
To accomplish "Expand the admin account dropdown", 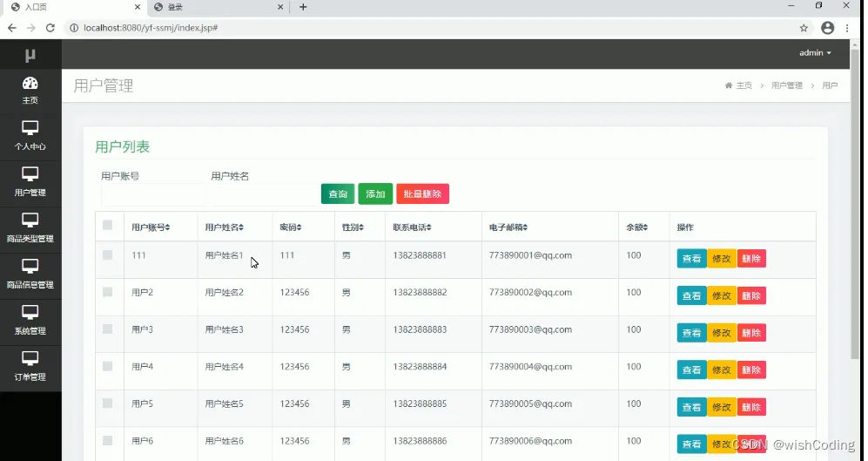I will (x=815, y=53).
